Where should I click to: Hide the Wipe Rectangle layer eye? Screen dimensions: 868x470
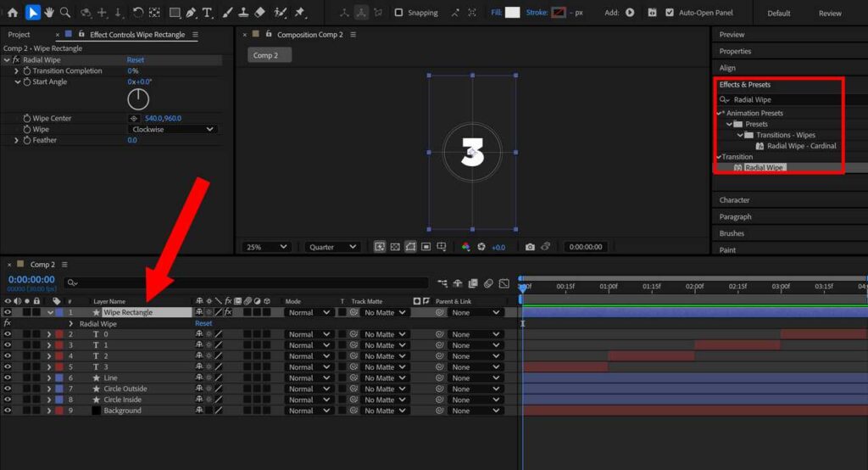(x=7, y=312)
